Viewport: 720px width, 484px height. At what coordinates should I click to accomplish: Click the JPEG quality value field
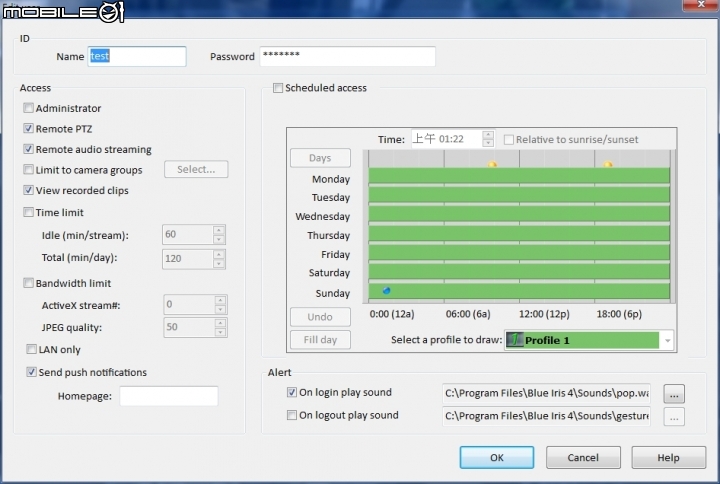click(189, 327)
